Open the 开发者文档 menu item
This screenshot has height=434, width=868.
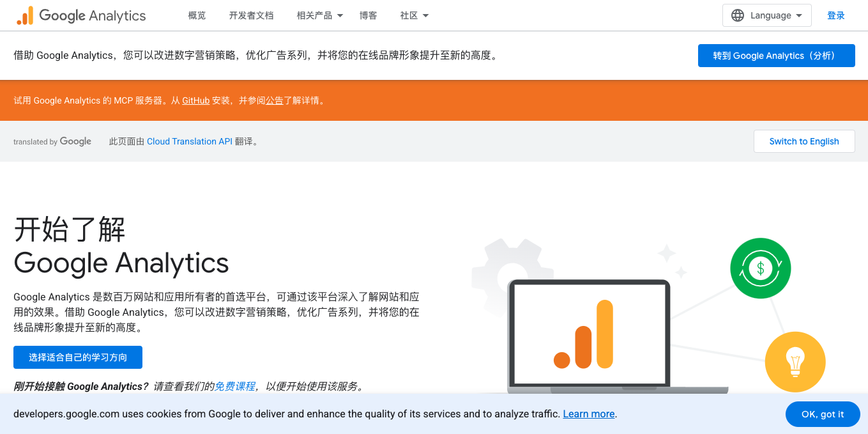(x=251, y=15)
